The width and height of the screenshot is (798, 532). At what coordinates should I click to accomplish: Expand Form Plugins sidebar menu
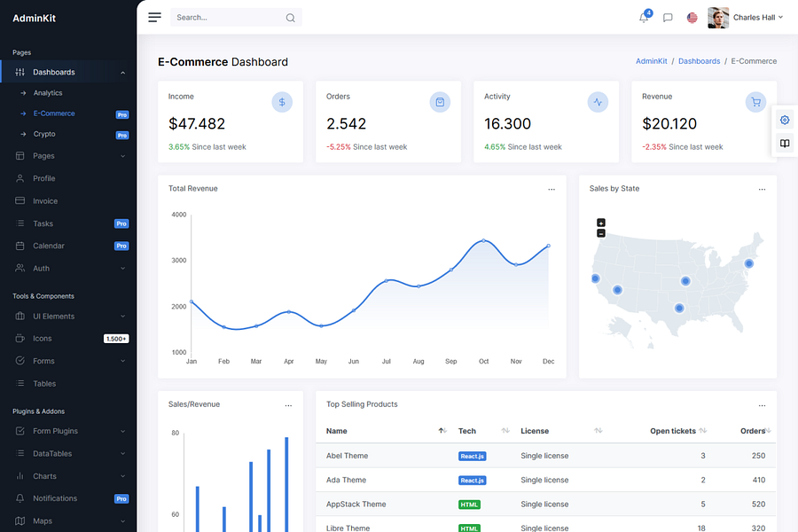[x=122, y=431]
